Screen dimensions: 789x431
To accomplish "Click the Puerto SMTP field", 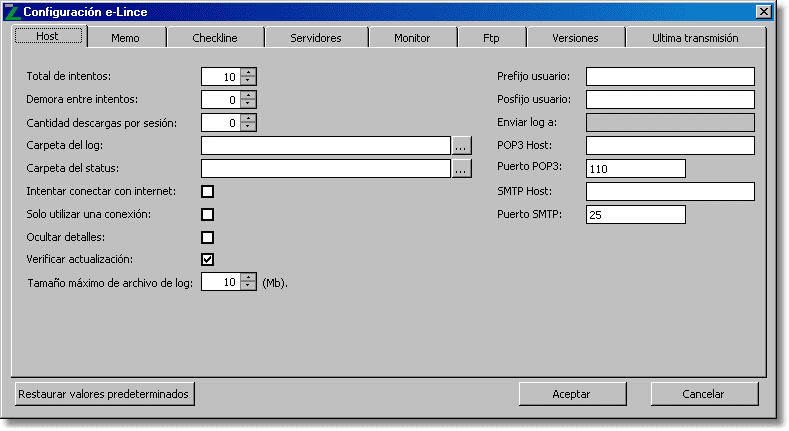I will tap(636, 214).
